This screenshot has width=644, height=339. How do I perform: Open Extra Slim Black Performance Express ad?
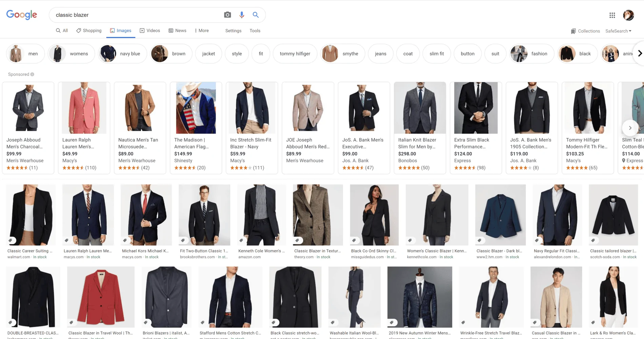click(476, 128)
